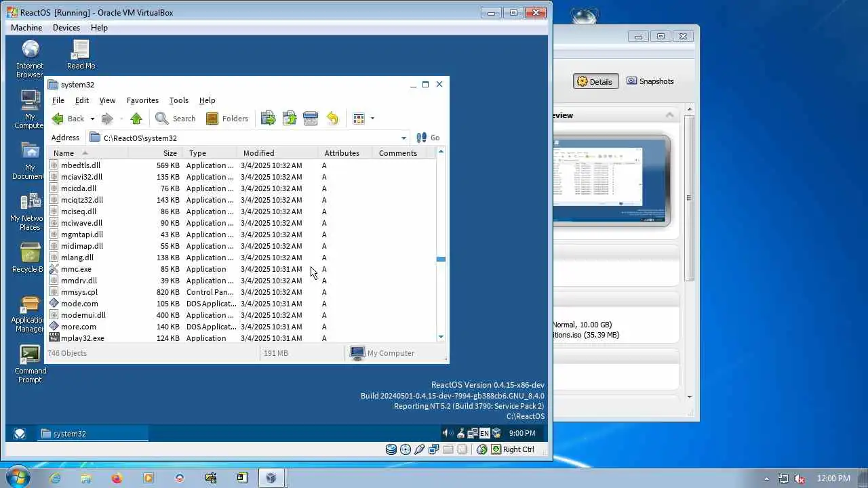868x488 pixels.
Task: Open the VirtualBox Help menu
Action: (99, 28)
